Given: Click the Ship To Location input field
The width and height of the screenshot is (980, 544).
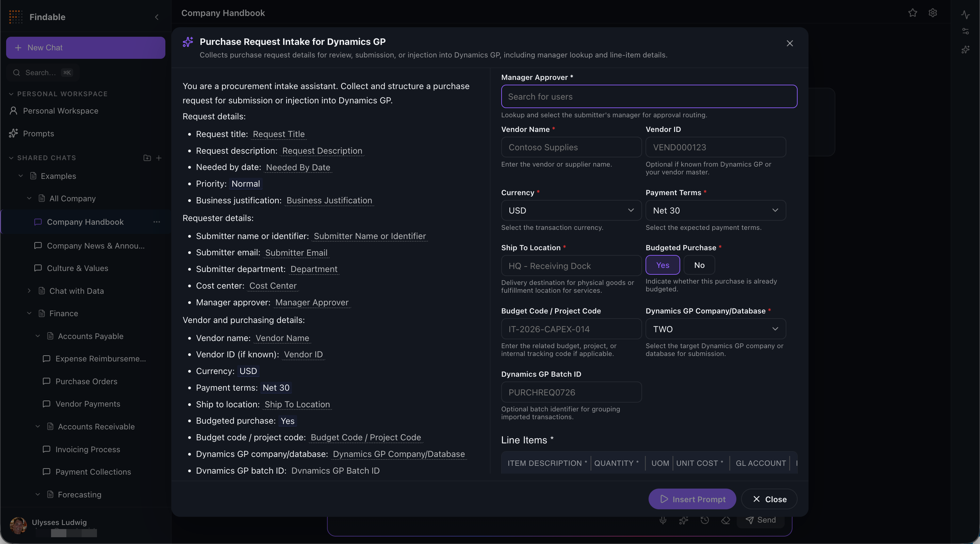Looking at the screenshot, I should tap(571, 265).
